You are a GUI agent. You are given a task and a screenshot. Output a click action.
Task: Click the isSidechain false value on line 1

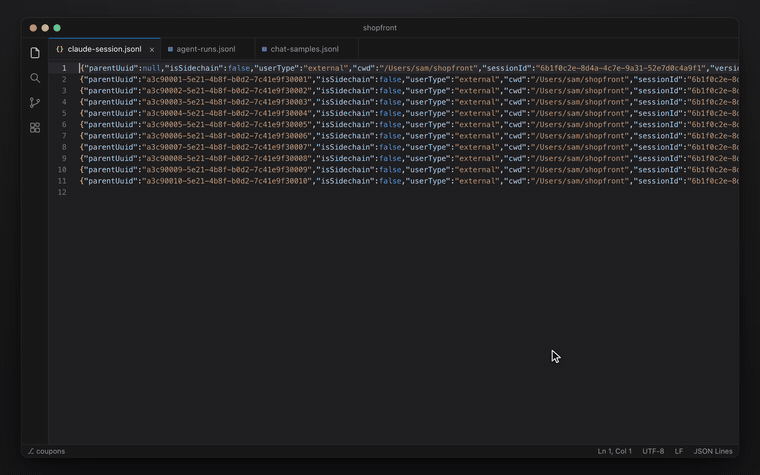tap(239, 68)
